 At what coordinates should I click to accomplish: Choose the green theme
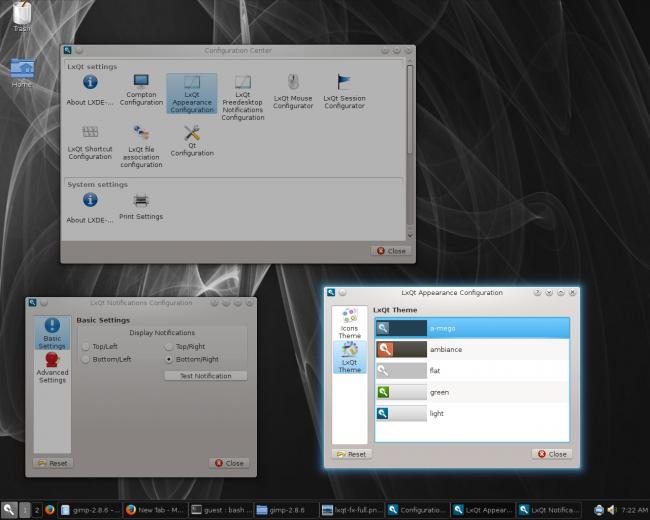[x=472, y=392]
